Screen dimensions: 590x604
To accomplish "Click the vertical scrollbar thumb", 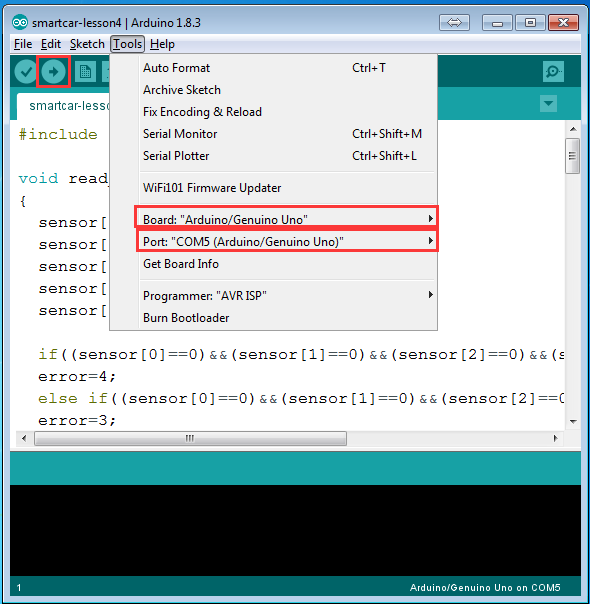I will [573, 156].
